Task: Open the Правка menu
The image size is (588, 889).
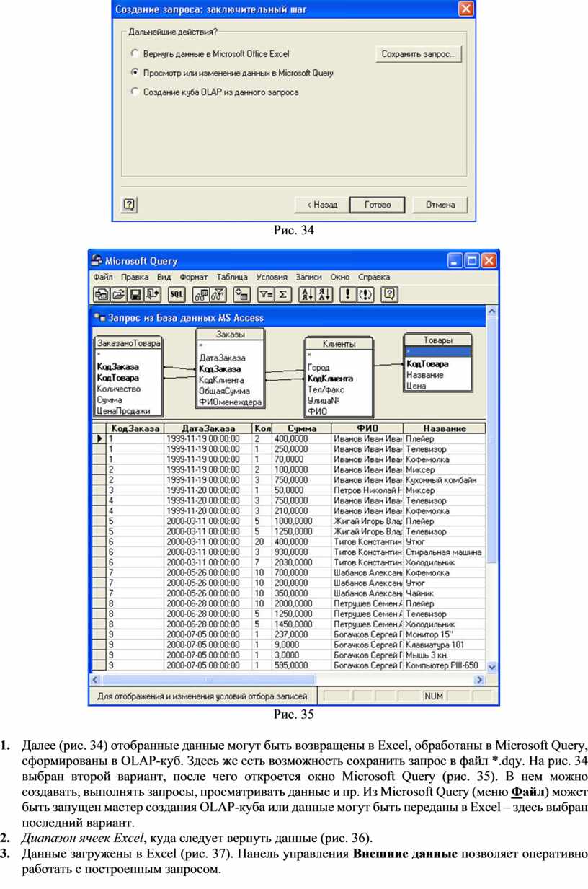Action: pyautogui.click(x=135, y=277)
